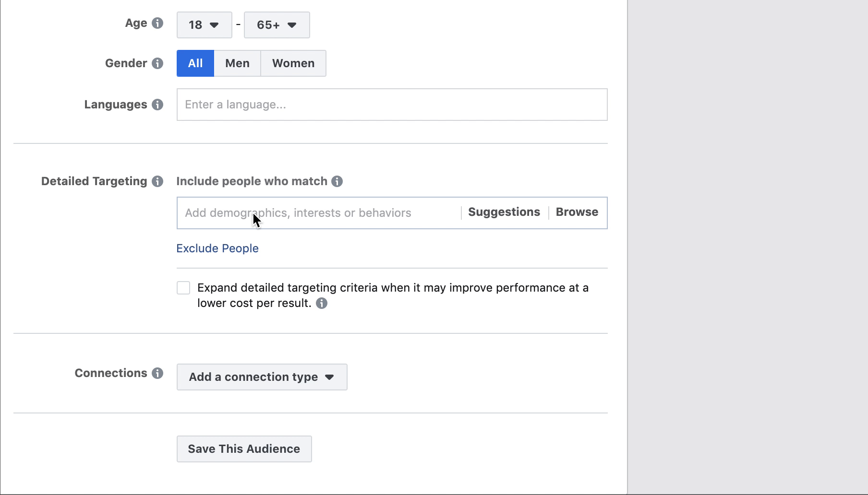Screen dimensions: 868x495
Task: Click the Languages label text
Action: [116, 105]
